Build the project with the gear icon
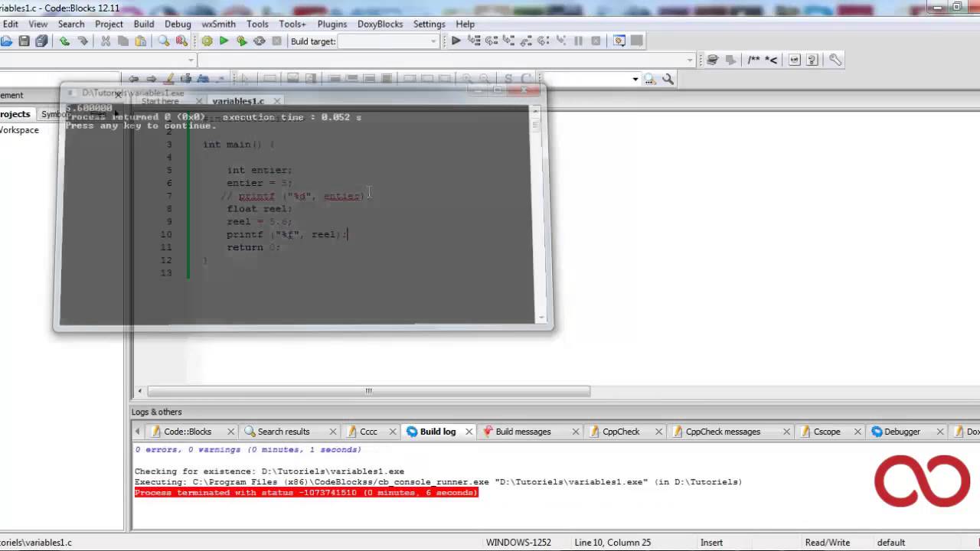The image size is (980, 551). pyautogui.click(x=207, y=41)
